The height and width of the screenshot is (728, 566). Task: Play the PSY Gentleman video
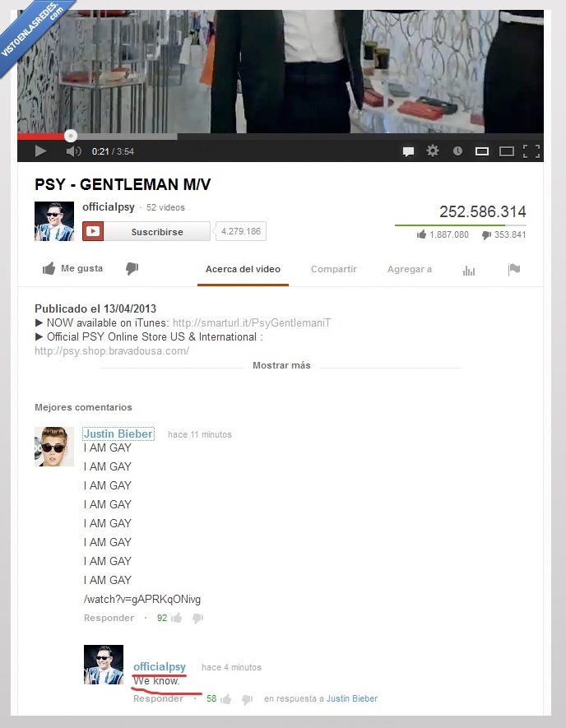40,151
